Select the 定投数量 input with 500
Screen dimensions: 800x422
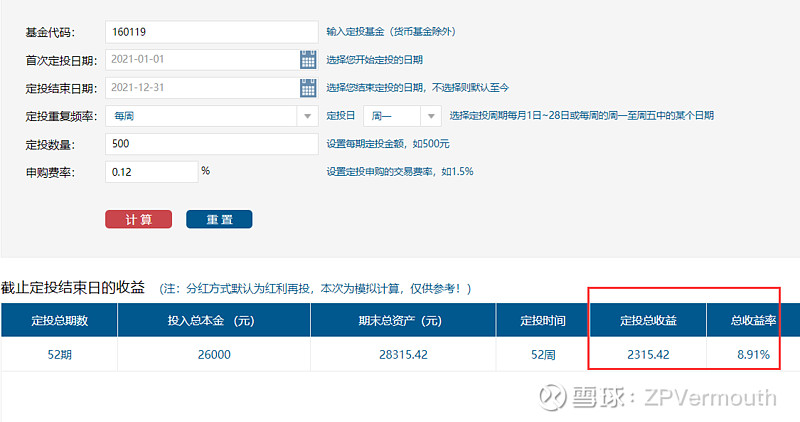pyautogui.click(x=211, y=144)
